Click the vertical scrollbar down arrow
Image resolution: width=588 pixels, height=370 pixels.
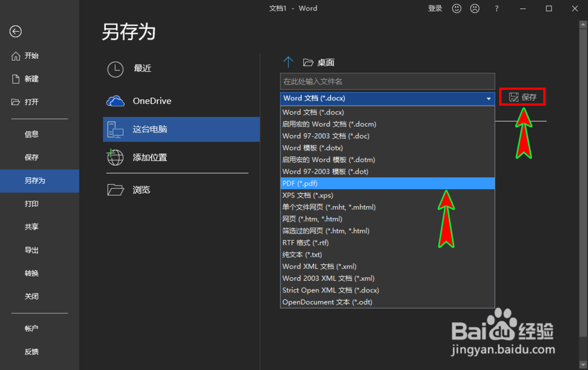tap(583, 364)
